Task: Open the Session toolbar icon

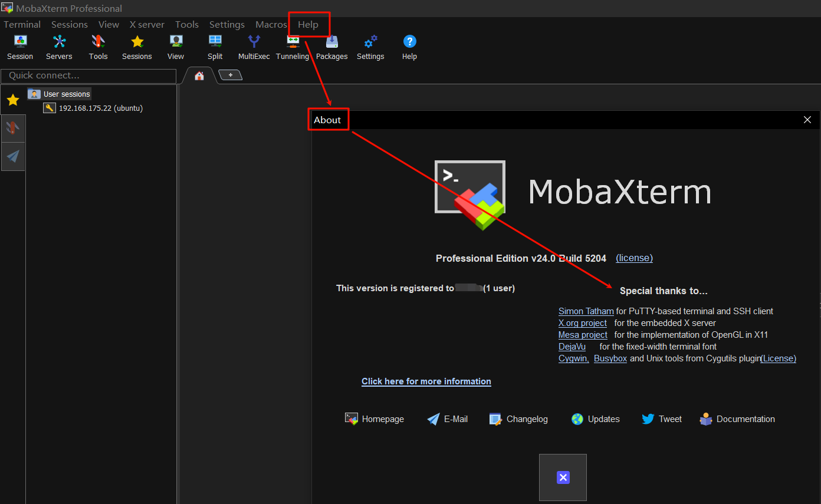Action: tap(20, 47)
